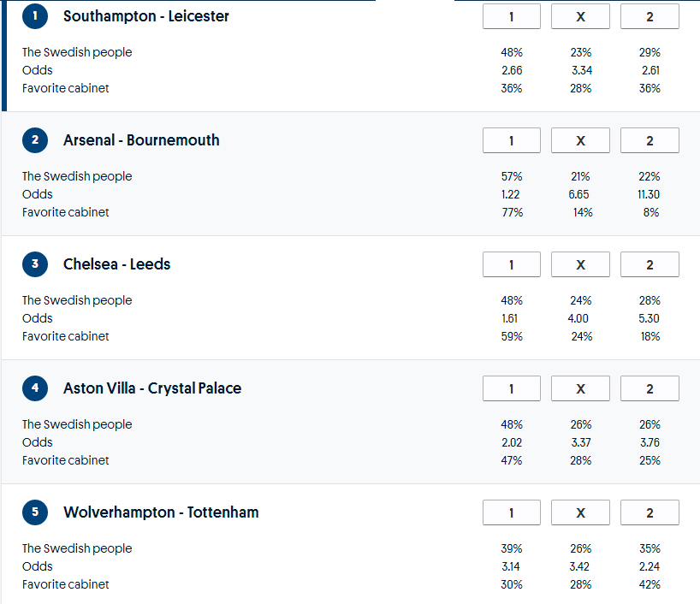The height and width of the screenshot is (604, 700).
Task: Open the Wolverhampton - Tottenham match title
Action: pyautogui.click(x=161, y=512)
